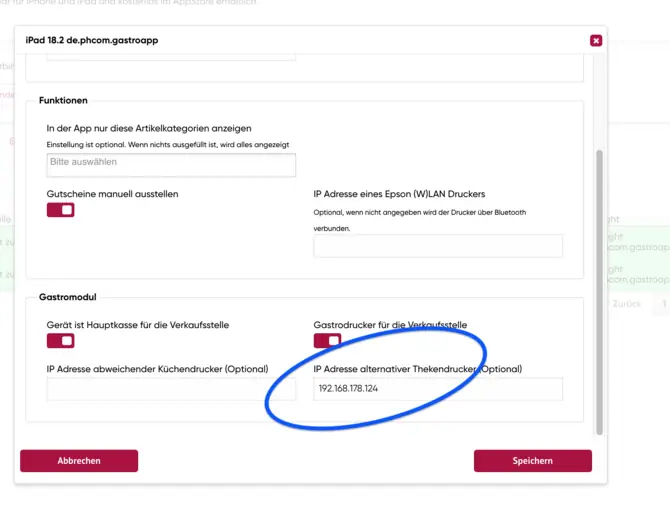Click the partially visible field above Funktionen
Image resolution: width=670 pixels, height=528 pixels.
171,57
